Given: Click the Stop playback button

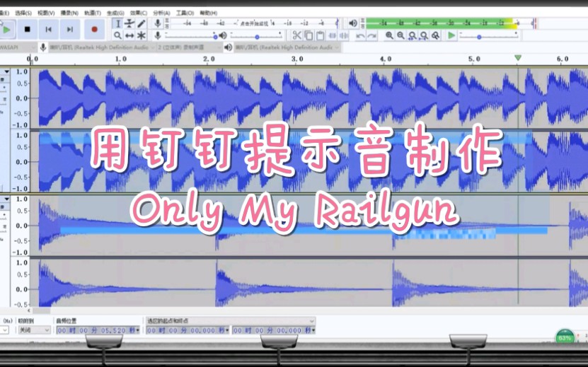Looking at the screenshot, I should pos(28,29).
